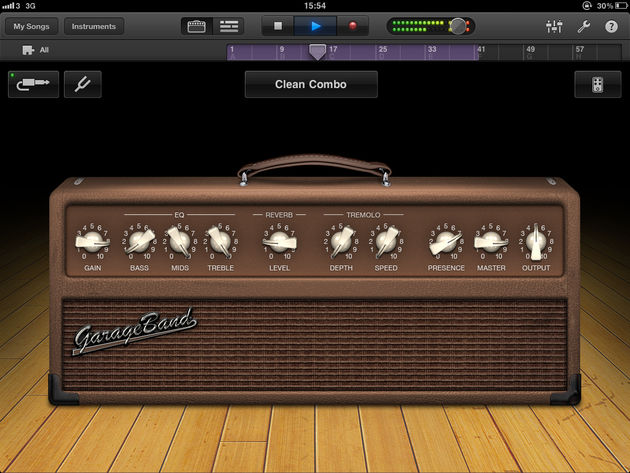Click the GAIN knob
Screen dimensions: 630x473
pos(93,242)
